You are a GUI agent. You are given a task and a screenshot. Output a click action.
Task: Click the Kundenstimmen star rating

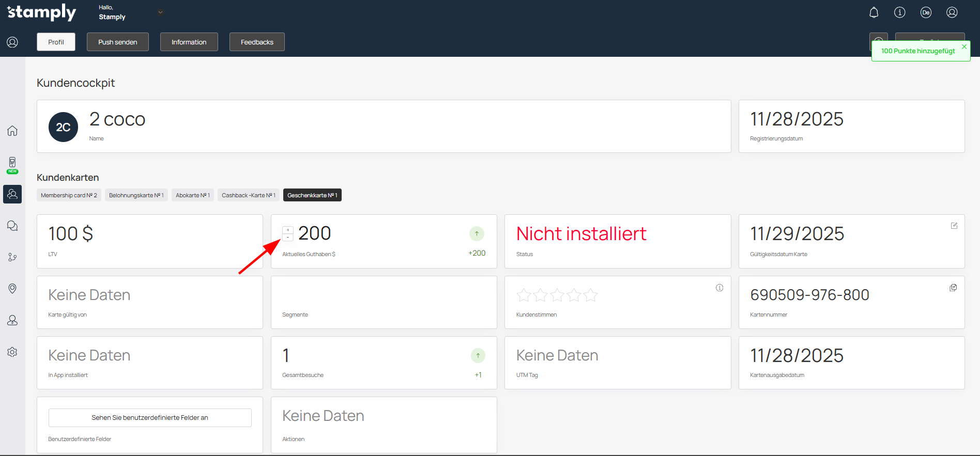click(557, 295)
